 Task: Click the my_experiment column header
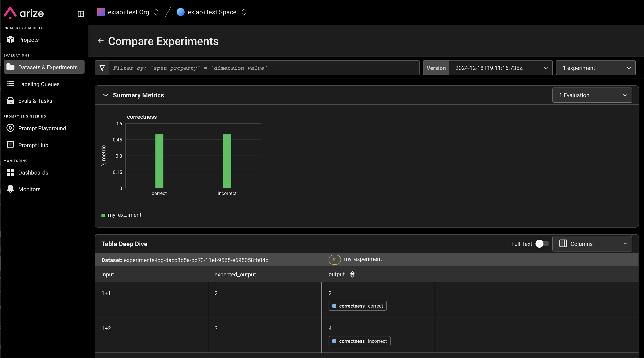click(x=363, y=259)
